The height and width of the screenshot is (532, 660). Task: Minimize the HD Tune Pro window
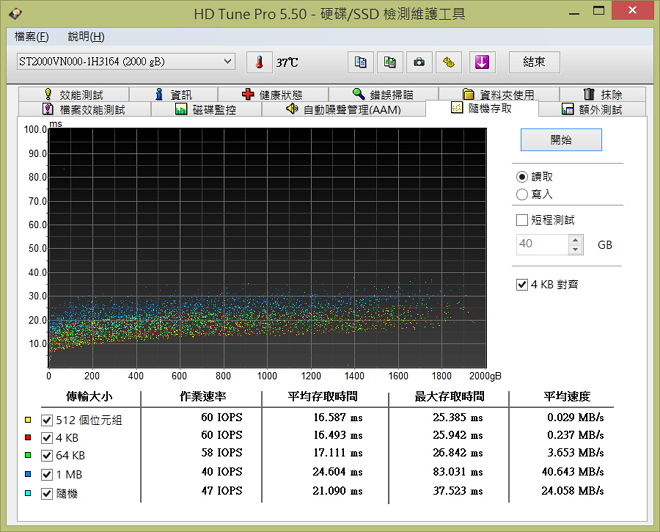click(573, 12)
